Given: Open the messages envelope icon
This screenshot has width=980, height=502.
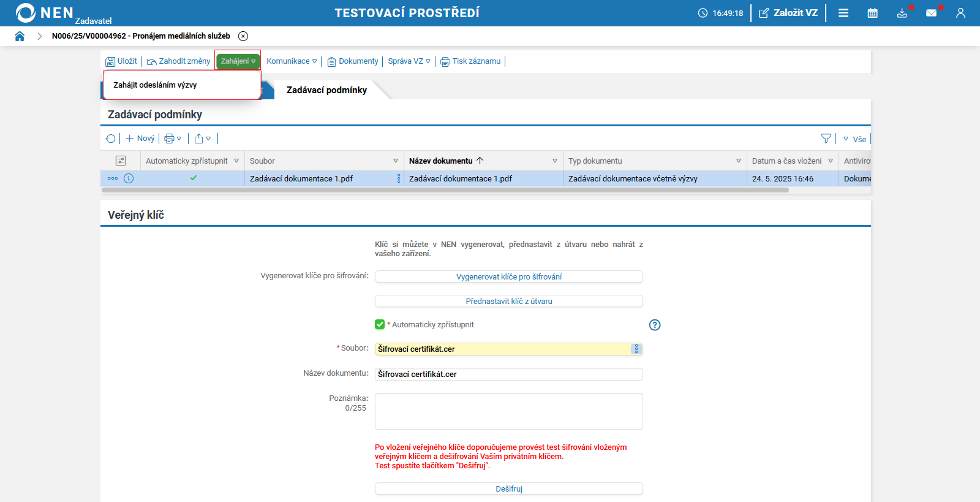Looking at the screenshot, I should tap(932, 13).
